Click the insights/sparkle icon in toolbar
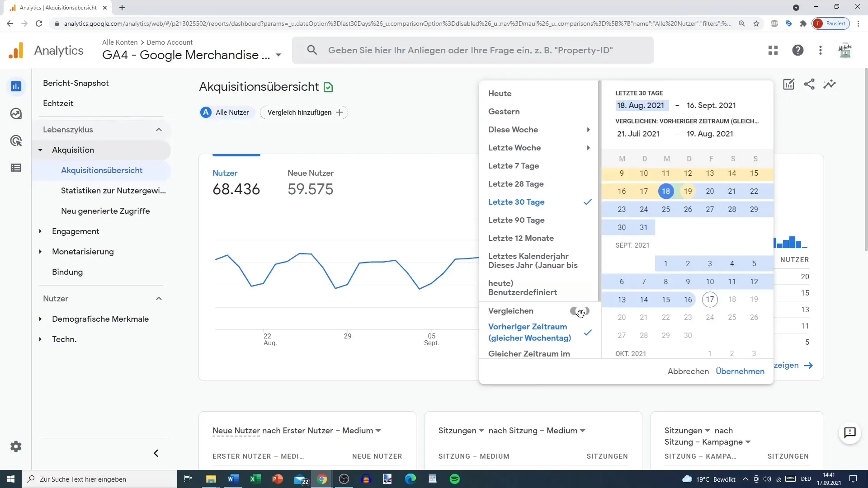 click(x=830, y=84)
